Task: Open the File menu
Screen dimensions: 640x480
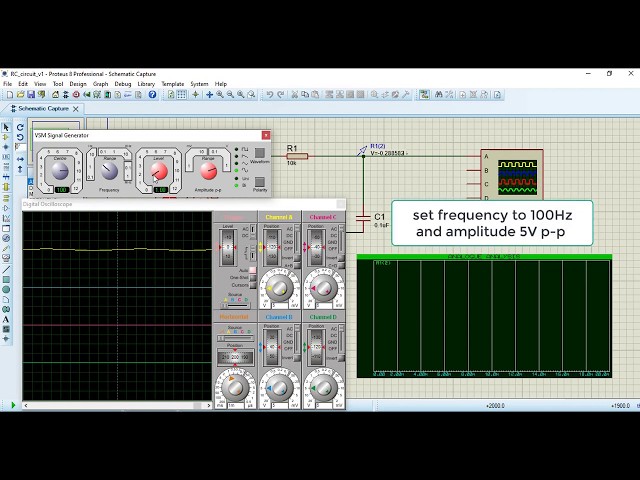Action: pos(7,84)
